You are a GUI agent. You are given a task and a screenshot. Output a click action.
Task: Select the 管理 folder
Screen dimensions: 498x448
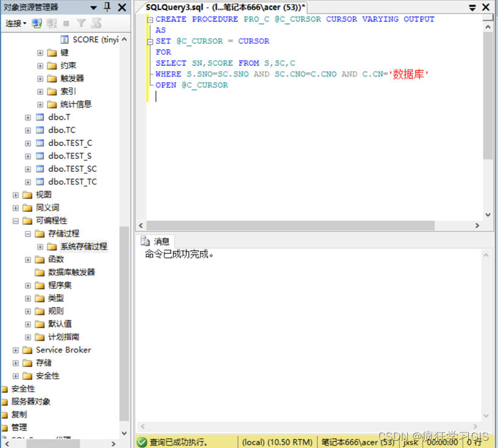coord(19,428)
